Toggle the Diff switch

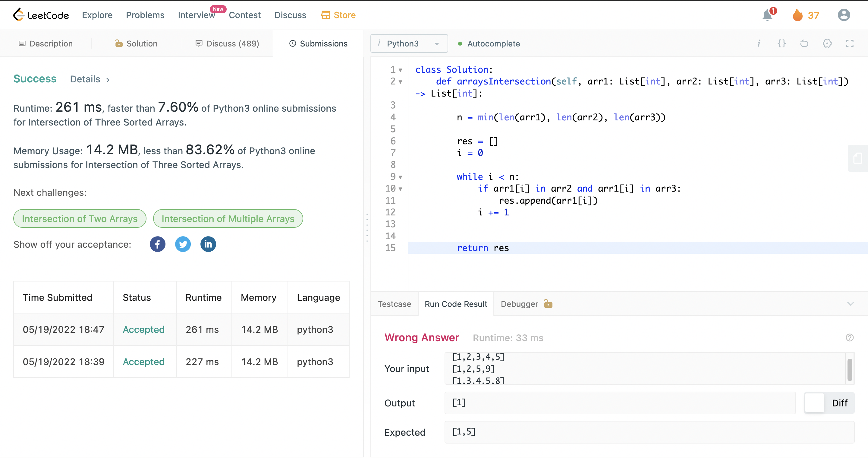tap(815, 403)
